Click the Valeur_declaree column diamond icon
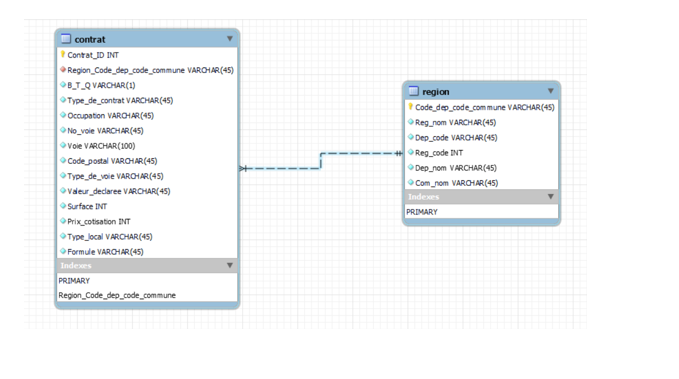679x379 pixels. point(63,191)
